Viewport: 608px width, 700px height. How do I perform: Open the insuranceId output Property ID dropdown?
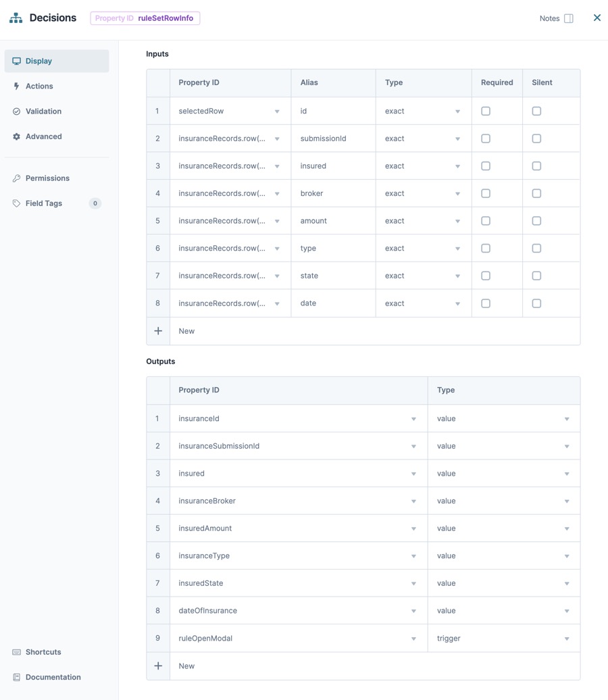299,418
